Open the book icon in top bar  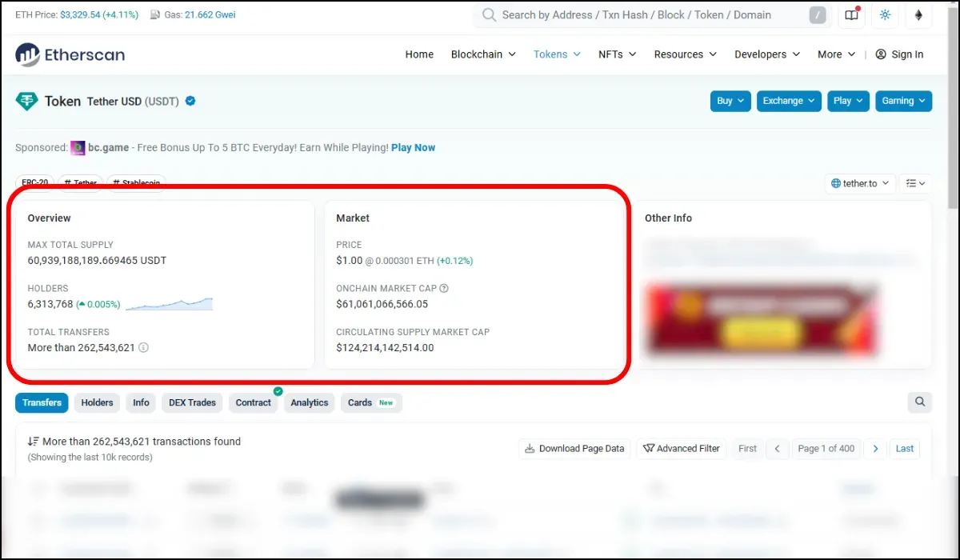tap(850, 15)
